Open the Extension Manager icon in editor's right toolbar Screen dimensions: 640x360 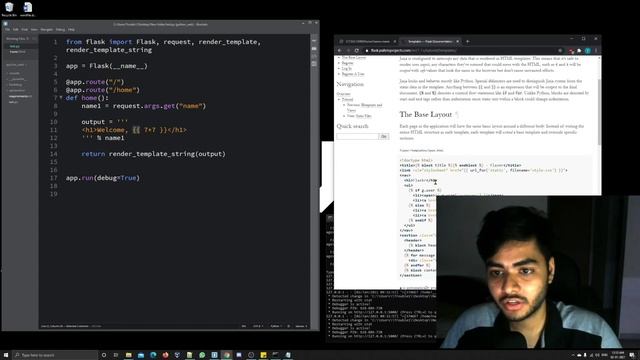coord(314,49)
